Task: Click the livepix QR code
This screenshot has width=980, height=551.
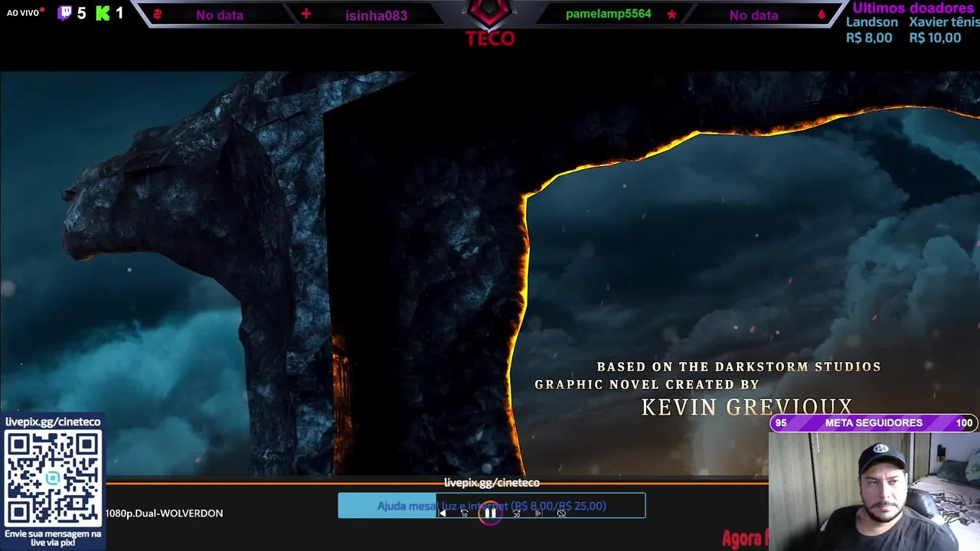Action: point(53,478)
